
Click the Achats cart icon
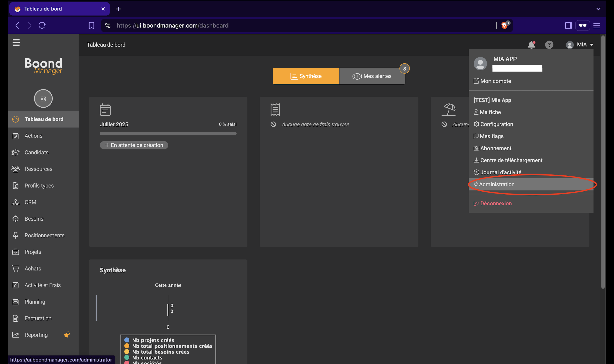coord(15,269)
